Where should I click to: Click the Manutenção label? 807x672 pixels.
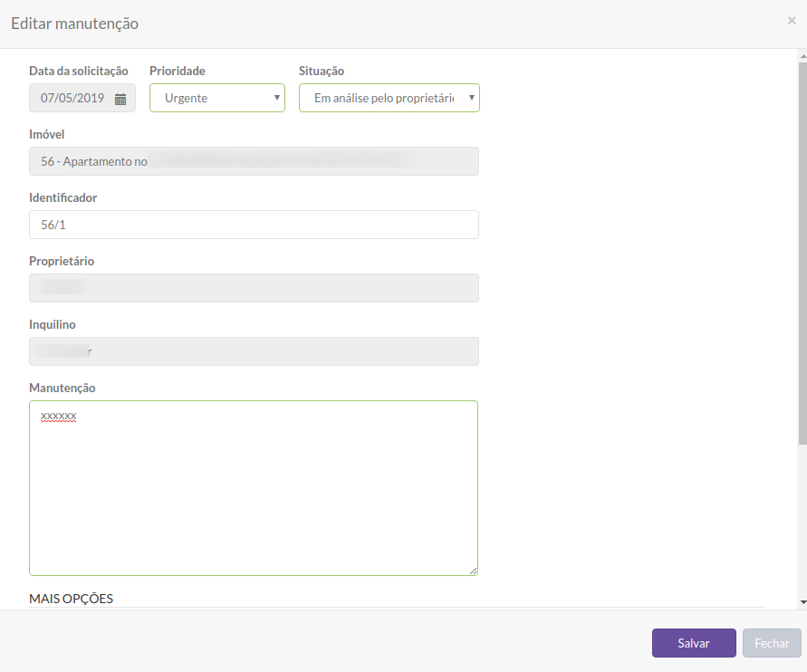[62, 388]
